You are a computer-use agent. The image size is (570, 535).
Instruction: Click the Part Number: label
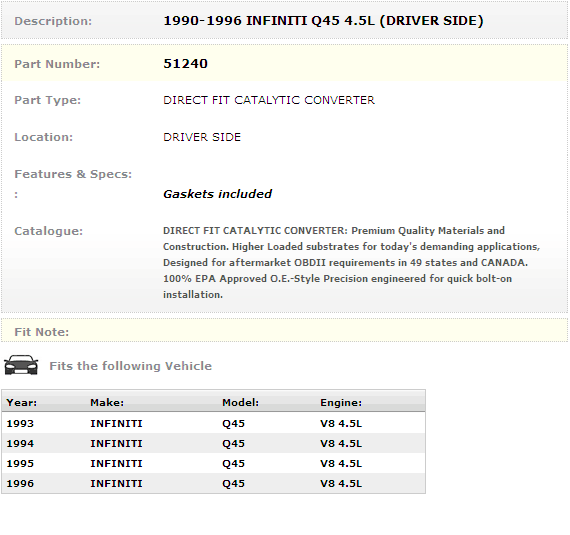pos(57,64)
